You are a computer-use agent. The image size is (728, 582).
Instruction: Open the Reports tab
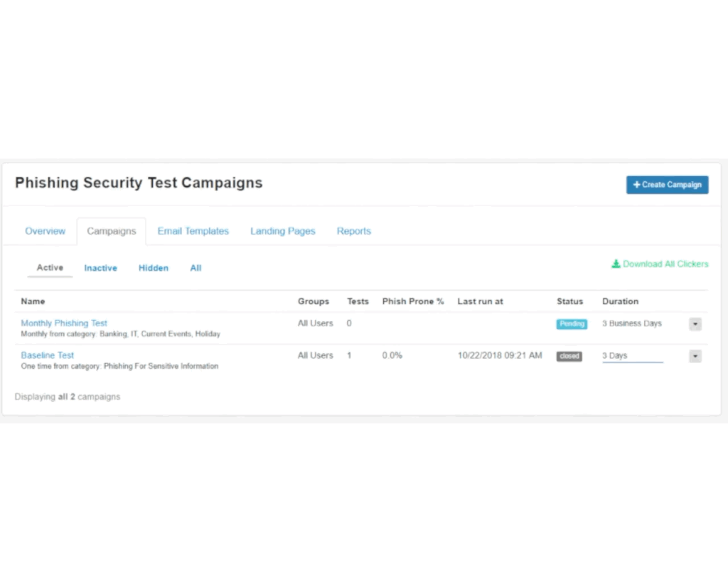coord(353,231)
